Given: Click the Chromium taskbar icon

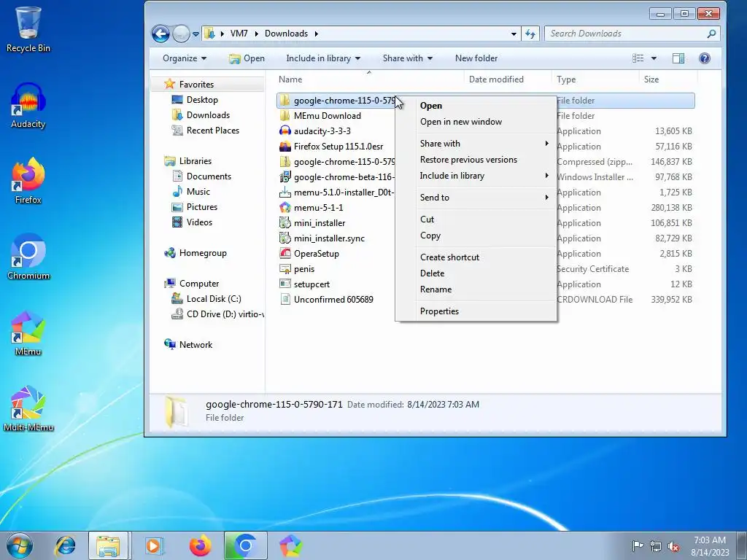Looking at the screenshot, I should (x=245, y=545).
